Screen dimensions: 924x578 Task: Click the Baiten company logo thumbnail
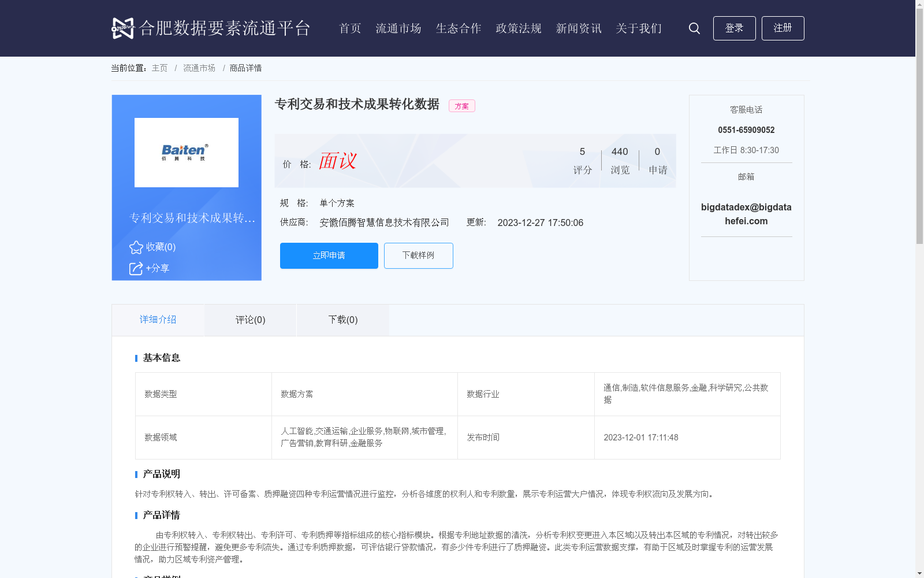pos(187,153)
